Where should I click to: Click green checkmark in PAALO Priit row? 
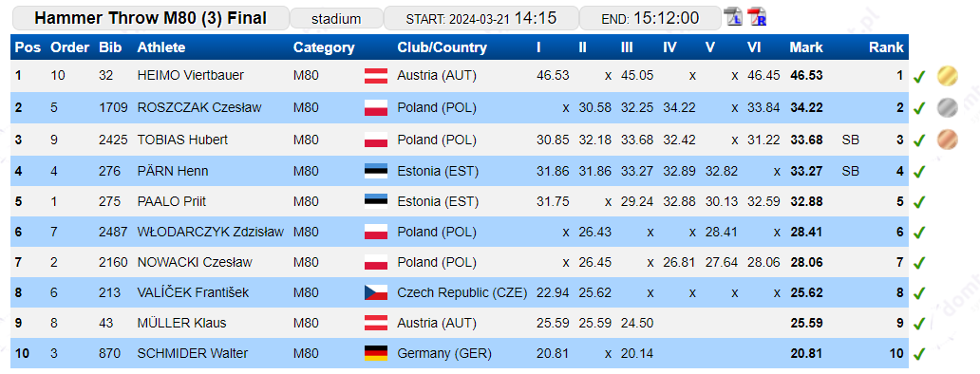pos(919,202)
